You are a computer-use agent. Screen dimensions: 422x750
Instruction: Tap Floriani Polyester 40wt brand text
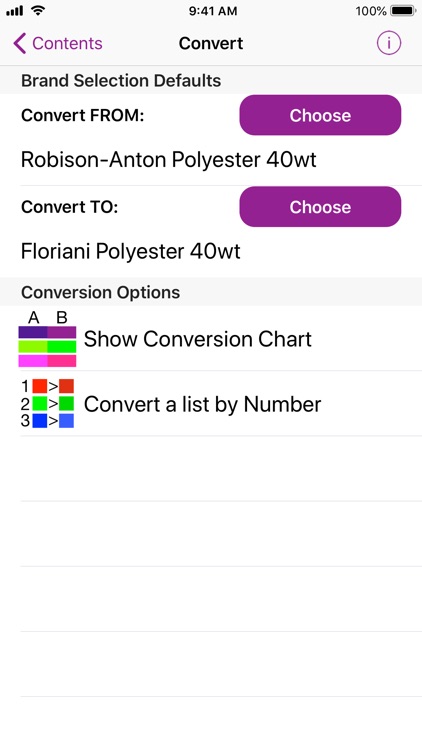(131, 251)
